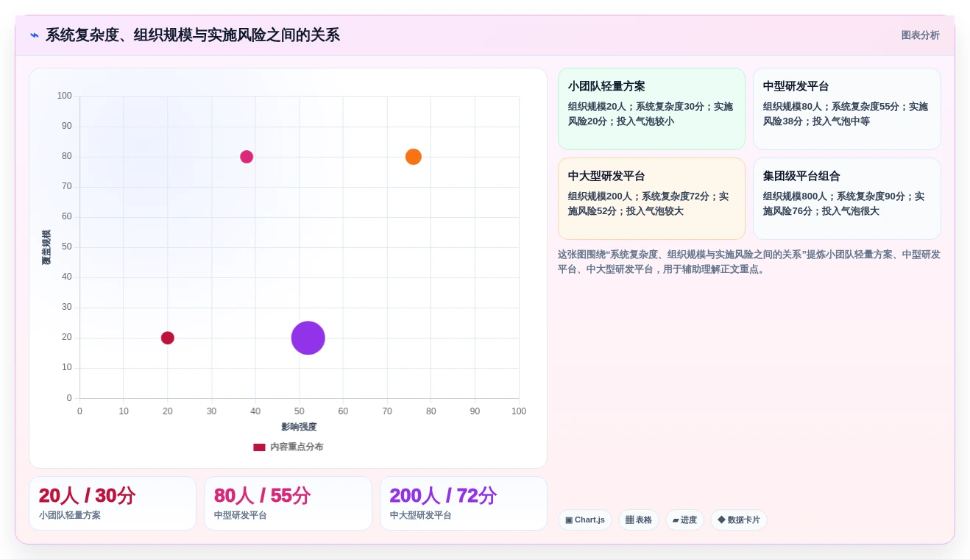Click the lightning bolt icon beside the title
Image resolution: width=970 pixels, height=560 pixels.
pos(35,35)
